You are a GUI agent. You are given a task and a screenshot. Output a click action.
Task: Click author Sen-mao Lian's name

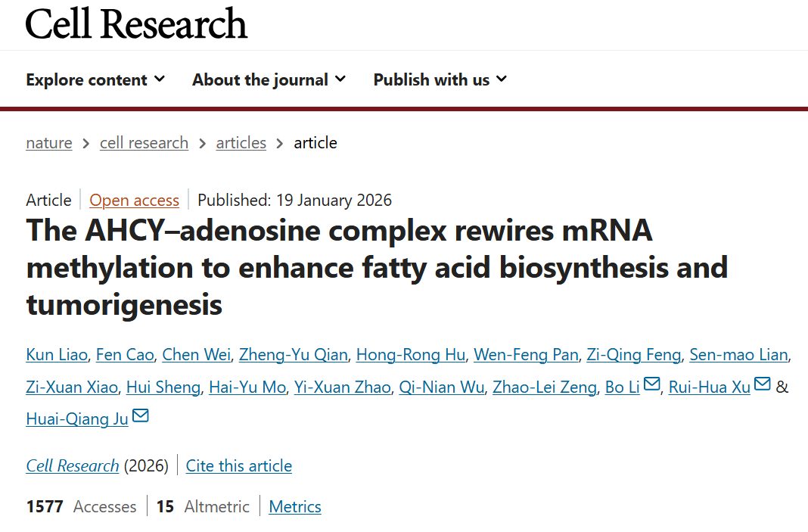pos(738,355)
